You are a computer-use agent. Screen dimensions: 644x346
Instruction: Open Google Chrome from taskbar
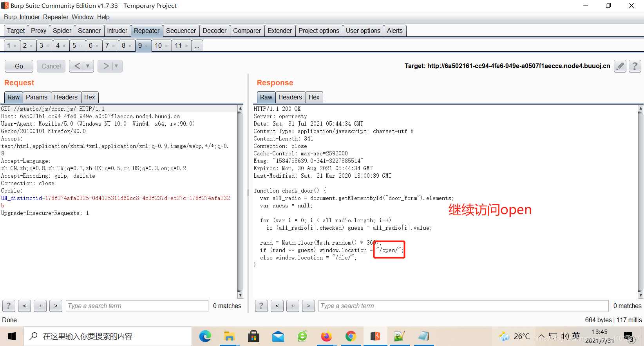pyautogui.click(x=351, y=336)
